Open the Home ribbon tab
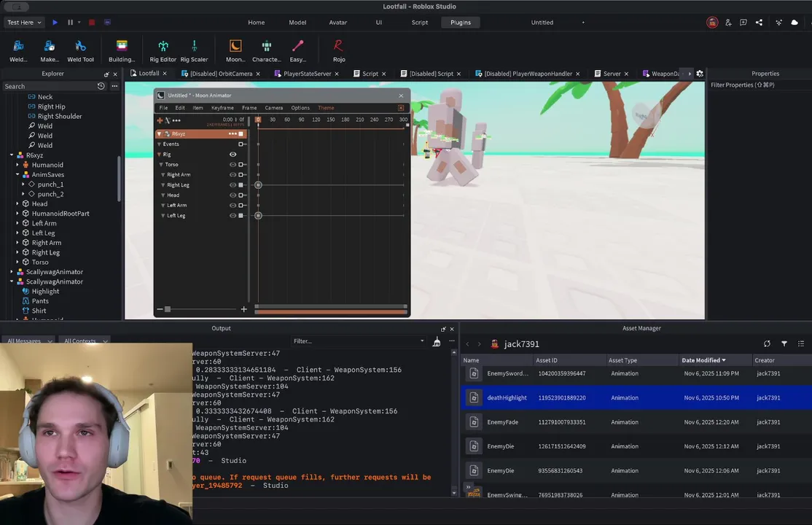 click(x=257, y=23)
